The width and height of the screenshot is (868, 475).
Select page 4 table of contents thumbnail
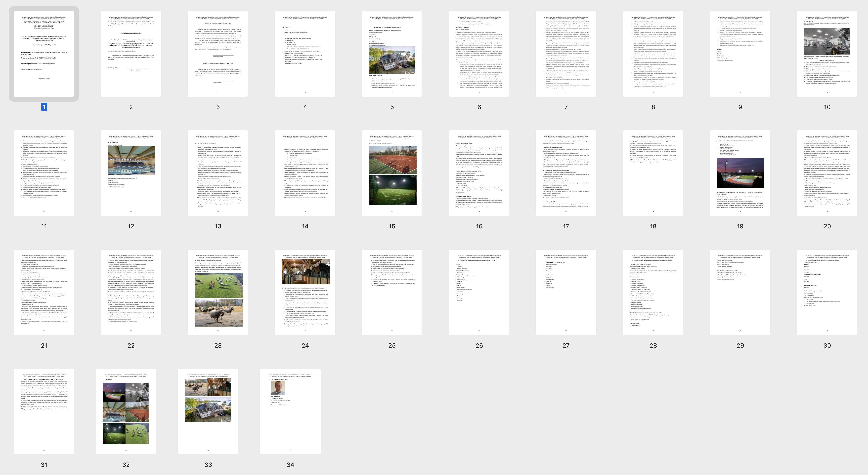[x=305, y=54]
